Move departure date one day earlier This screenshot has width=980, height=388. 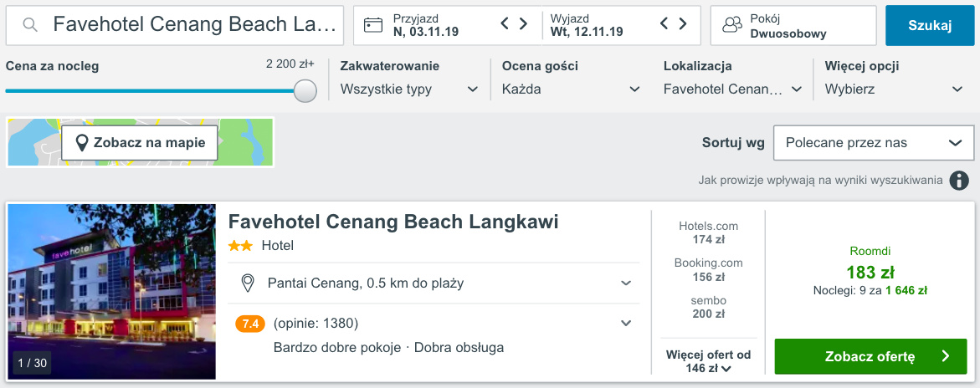664,24
